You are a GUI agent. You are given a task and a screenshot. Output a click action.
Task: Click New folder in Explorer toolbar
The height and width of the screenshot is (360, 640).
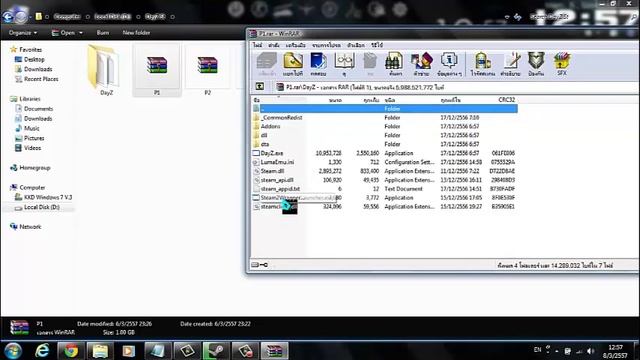click(136, 33)
